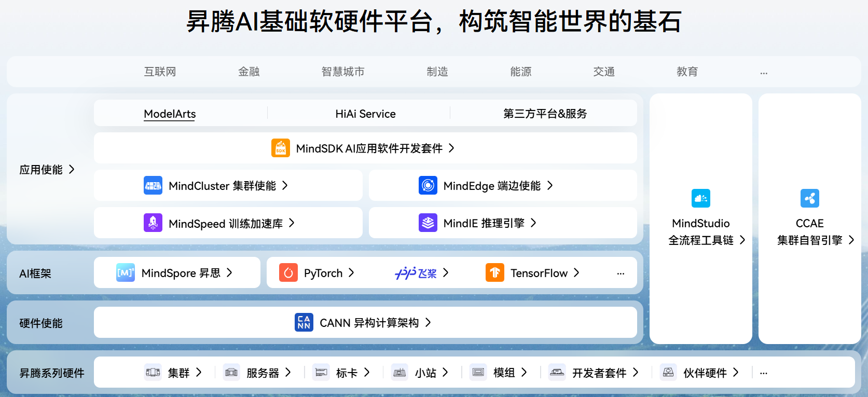Select the 教育 industry tab
This screenshot has width=868, height=397.
click(687, 72)
